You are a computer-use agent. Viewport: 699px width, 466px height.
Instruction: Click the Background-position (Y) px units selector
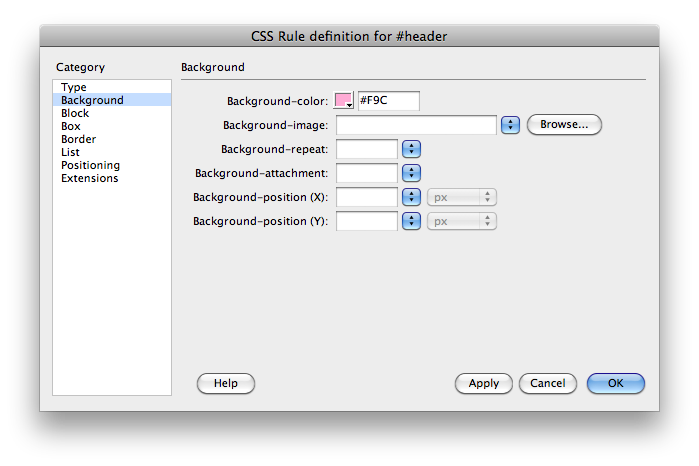[462, 221]
